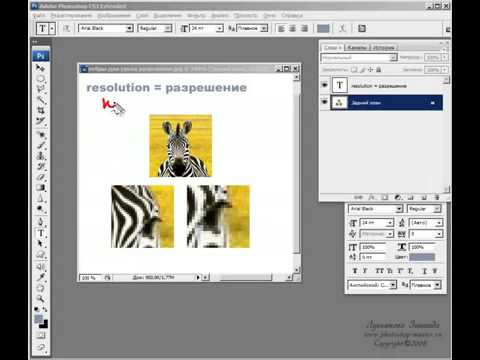Click document zoom percentage field
This screenshot has height=360, width=480.
[89, 277]
